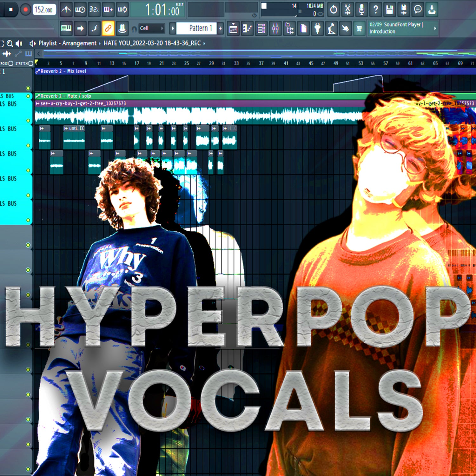Click the undo circular arrow icon
The height and width of the screenshot is (476, 476).
click(334, 10)
